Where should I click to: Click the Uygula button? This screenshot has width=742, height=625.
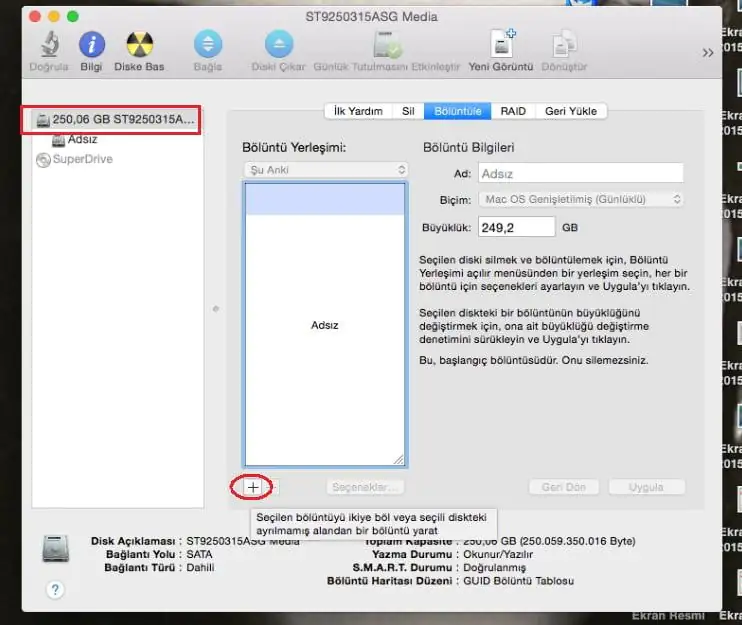coord(646,487)
